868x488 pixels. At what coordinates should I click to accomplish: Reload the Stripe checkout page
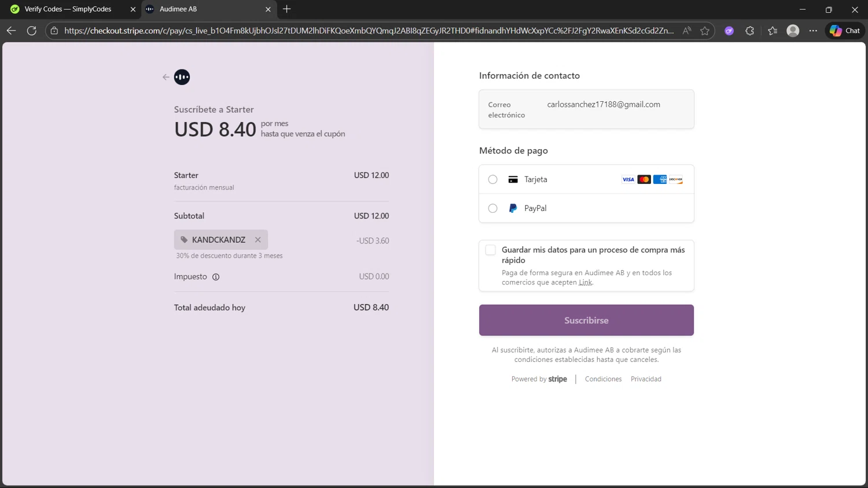[x=32, y=31]
